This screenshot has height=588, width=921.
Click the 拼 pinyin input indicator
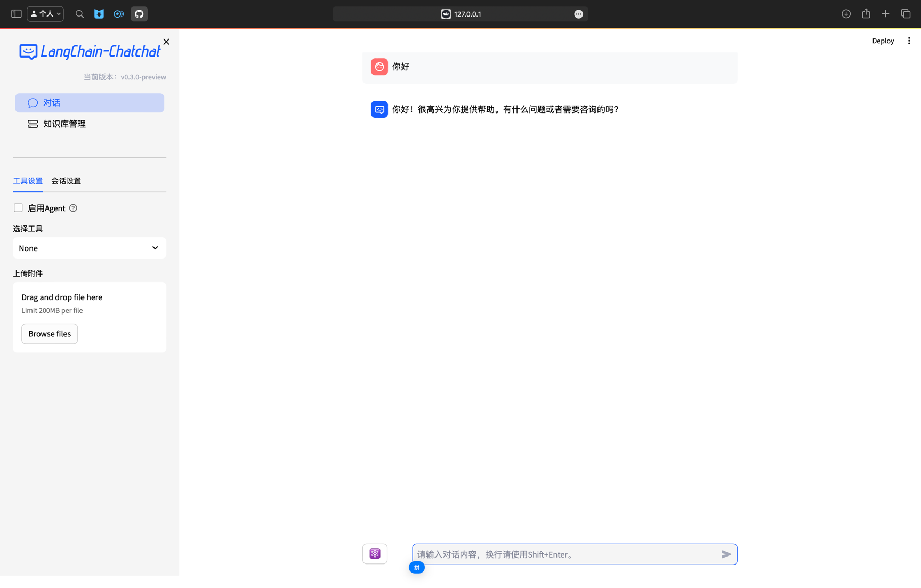coord(417,567)
